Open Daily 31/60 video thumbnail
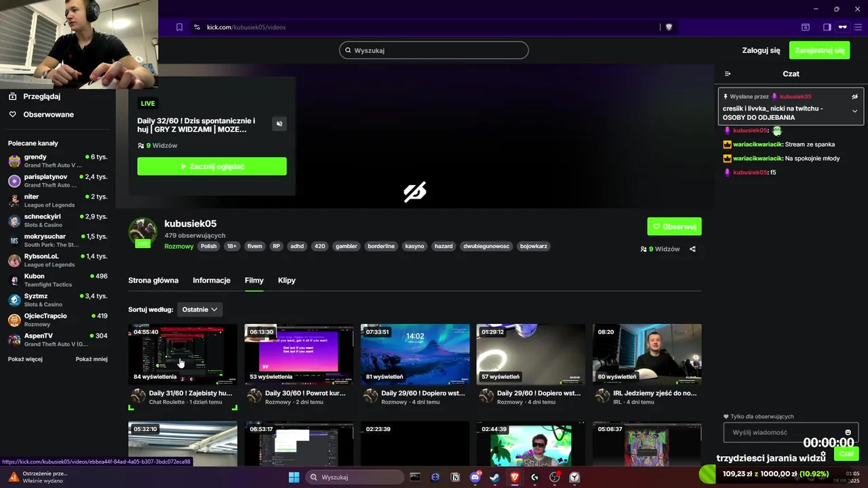Viewport: 868px width, 488px height. [x=183, y=354]
